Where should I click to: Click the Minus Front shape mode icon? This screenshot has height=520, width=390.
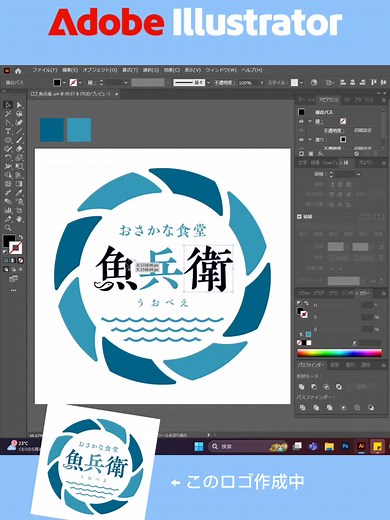[314, 387]
